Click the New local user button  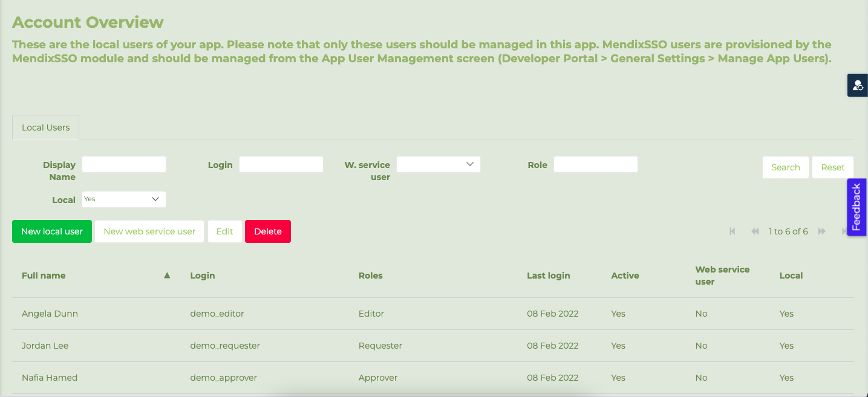coord(51,231)
